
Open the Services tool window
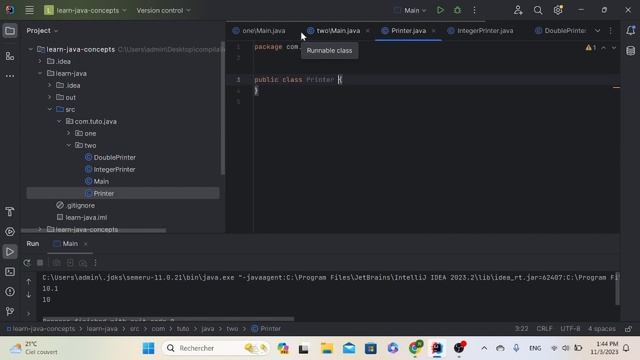(10, 231)
